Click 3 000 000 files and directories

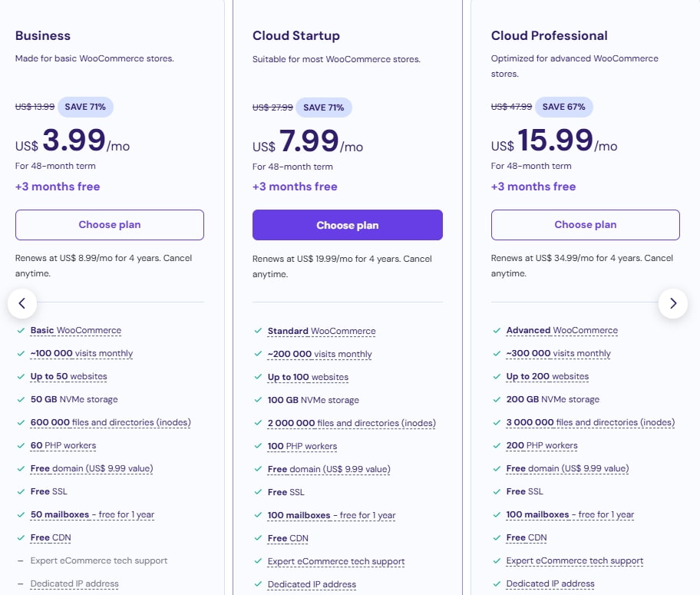(x=590, y=422)
